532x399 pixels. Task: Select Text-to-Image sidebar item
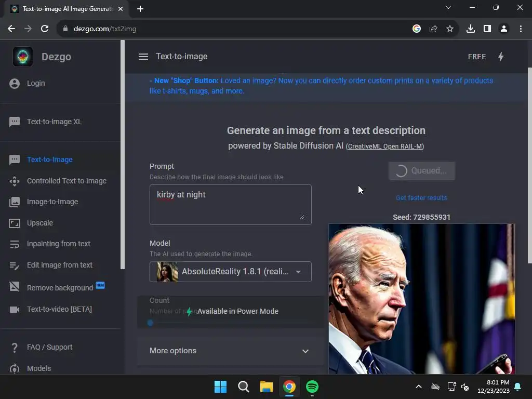49,159
